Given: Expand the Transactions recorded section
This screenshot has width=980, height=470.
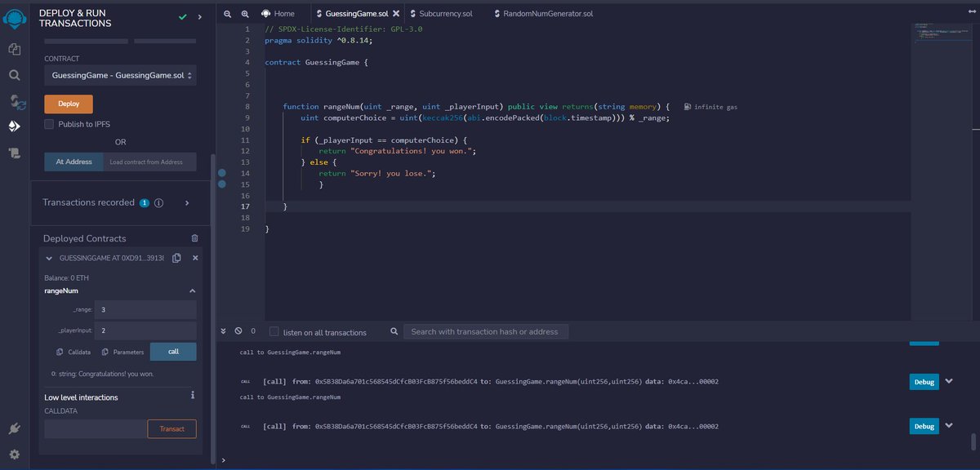Looking at the screenshot, I should point(187,202).
